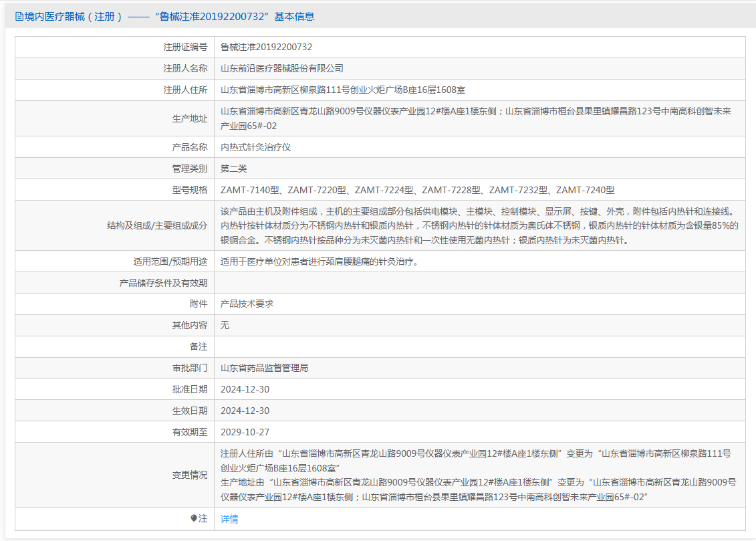Click the ZAMT model specification list
The image size is (756, 541).
click(x=417, y=190)
